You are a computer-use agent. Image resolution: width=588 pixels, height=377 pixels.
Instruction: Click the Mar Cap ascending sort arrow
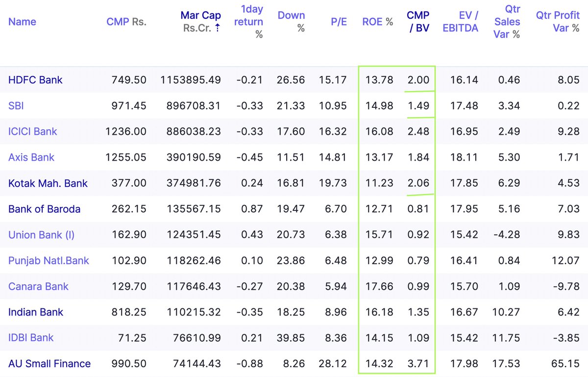click(x=218, y=28)
